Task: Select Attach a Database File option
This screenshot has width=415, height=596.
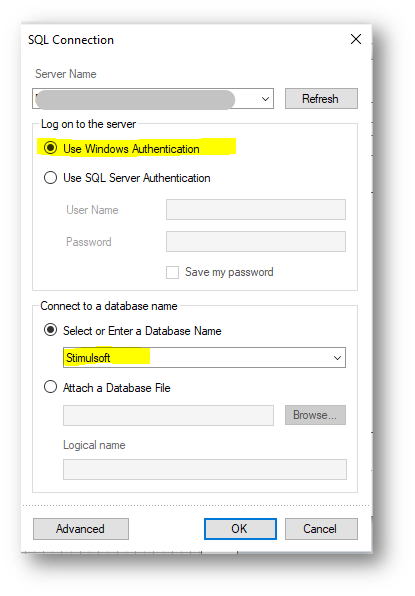Action: click(50, 387)
